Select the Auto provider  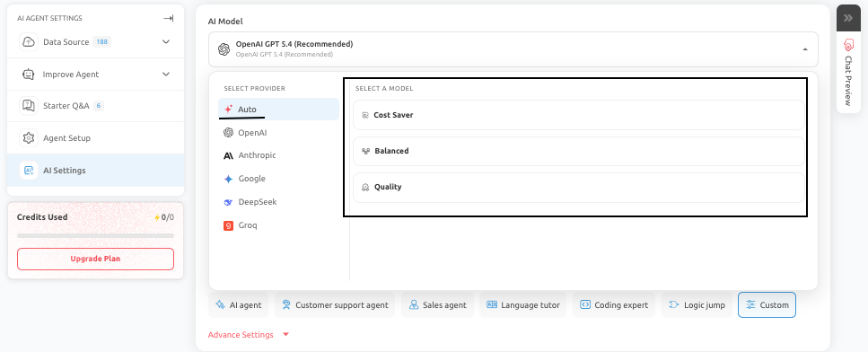click(278, 109)
